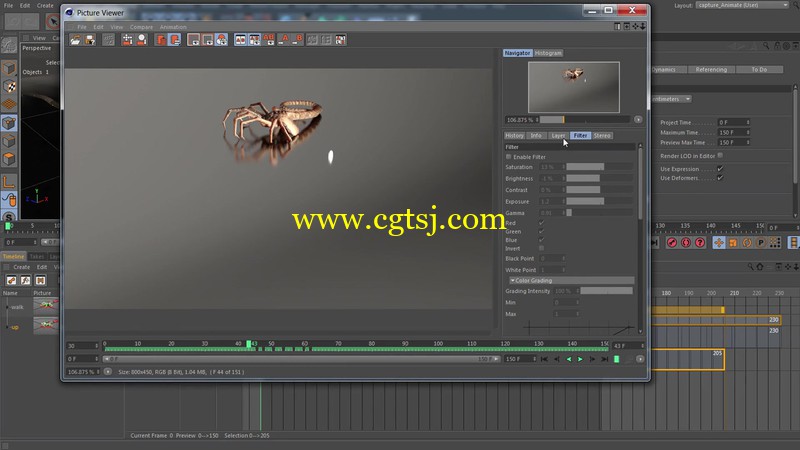Viewport: 800px width, 450px height.
Task: Click Maximum Time stepper arrows
Action: pyautogui.click(x=748, y=133)
